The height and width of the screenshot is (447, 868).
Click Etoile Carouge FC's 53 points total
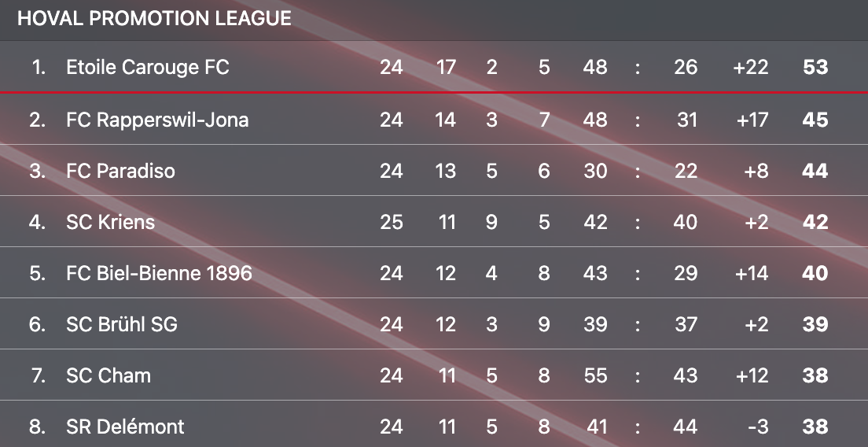coord(815,68)
